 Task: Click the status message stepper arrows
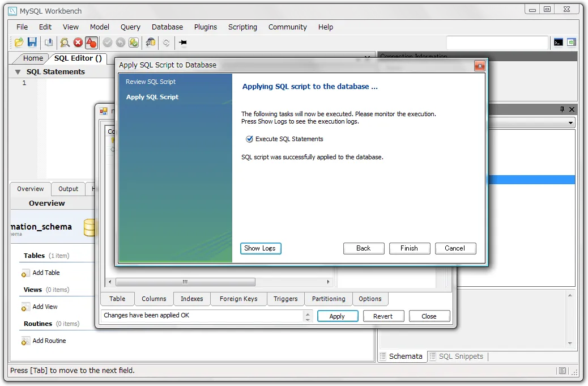(308, 316)
